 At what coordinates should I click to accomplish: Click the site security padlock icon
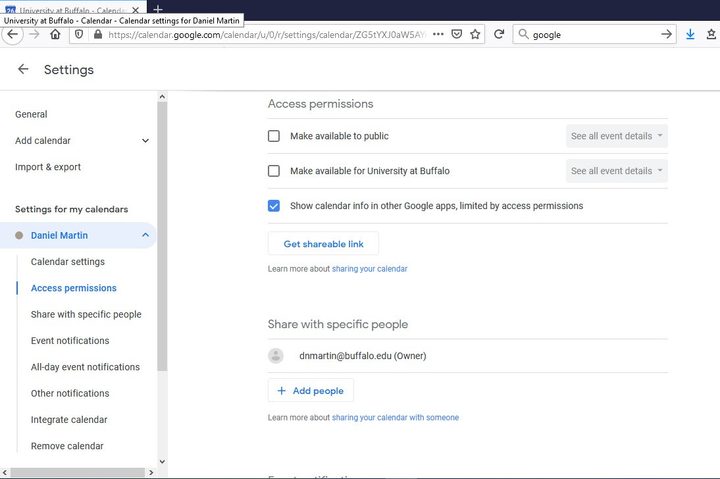click(x=98, y=34)
